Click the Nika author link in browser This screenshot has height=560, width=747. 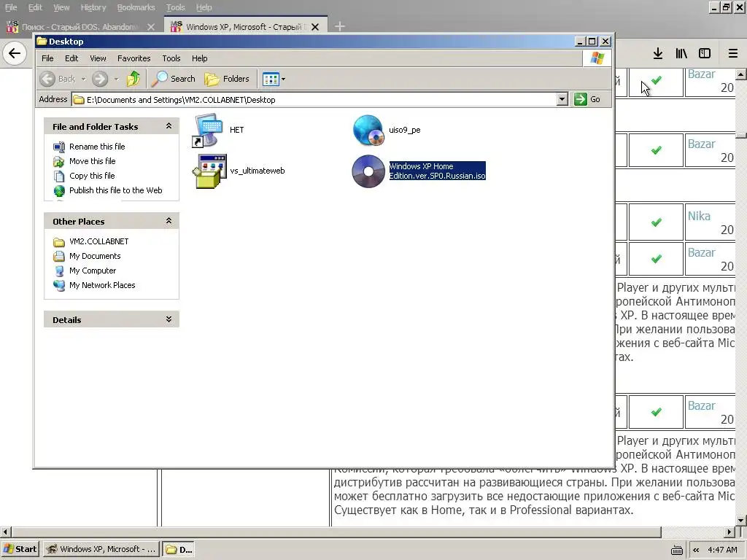699,216
